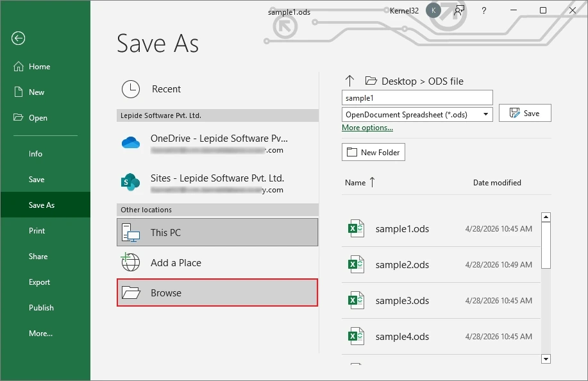Image resolution: width=588 pixels, height=381 pixels.
Task: Choose the SharePoint Sites icon
Action: tap(130, 182)
